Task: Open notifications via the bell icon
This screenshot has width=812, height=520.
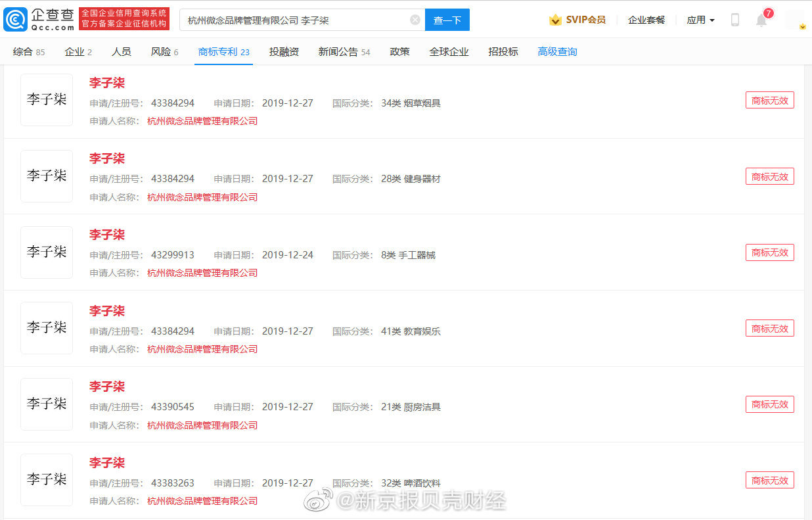Action: (x=761, y=20)
